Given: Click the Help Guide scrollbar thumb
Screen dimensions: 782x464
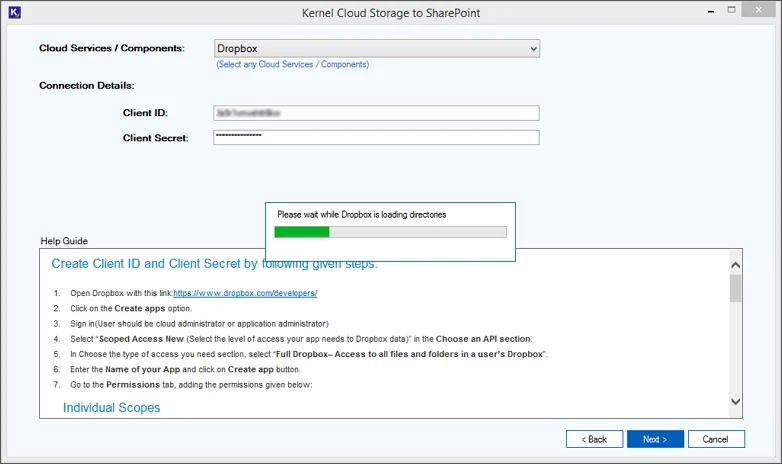Looking at the screenshot, I should coord(735,288).
